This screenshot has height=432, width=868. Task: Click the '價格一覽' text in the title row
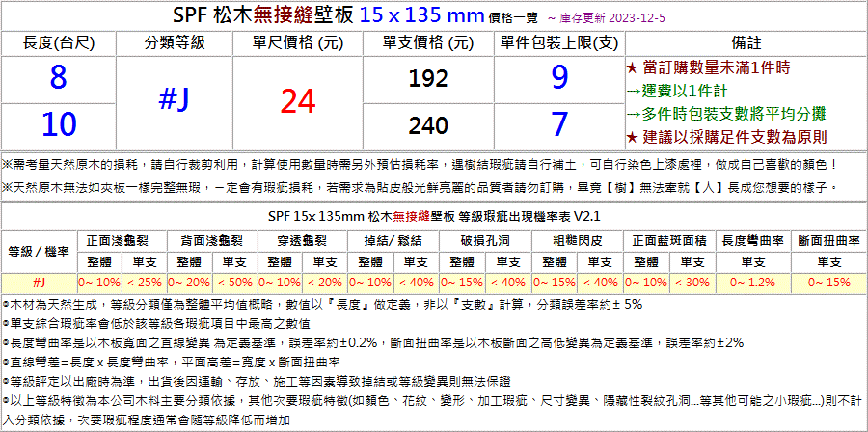513,18
